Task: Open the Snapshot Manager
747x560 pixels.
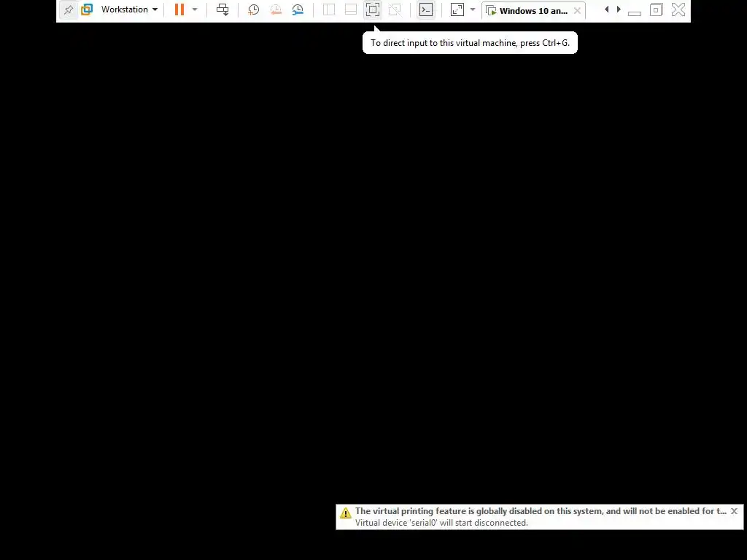Action: pos(298,9)
